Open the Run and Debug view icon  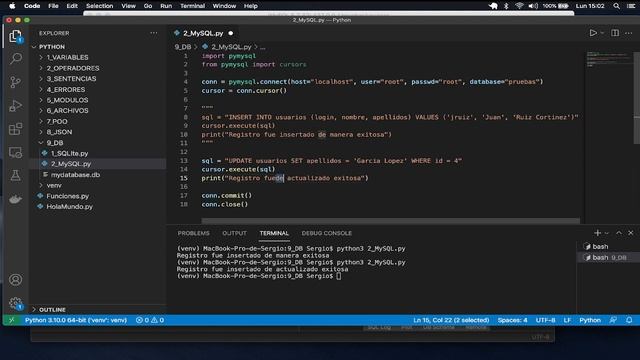tap(16, 106)
